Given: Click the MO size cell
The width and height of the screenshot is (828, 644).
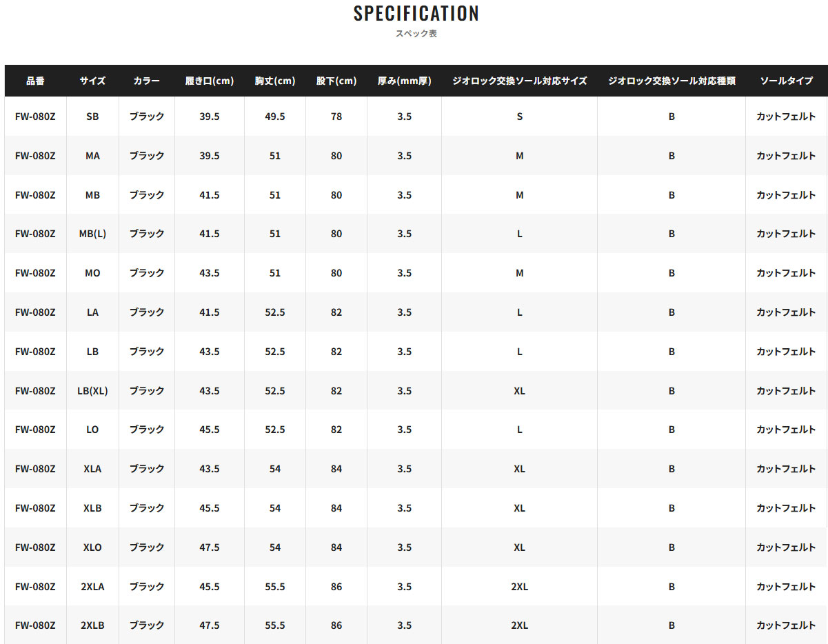Looking at the screenshot, I should (92, 273).
